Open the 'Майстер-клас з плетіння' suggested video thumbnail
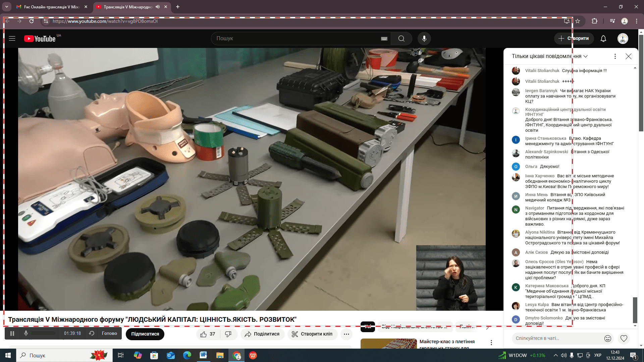 point(388,344)
